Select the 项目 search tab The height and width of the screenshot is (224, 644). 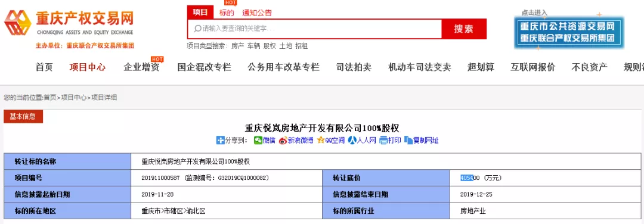pos(200,13)
